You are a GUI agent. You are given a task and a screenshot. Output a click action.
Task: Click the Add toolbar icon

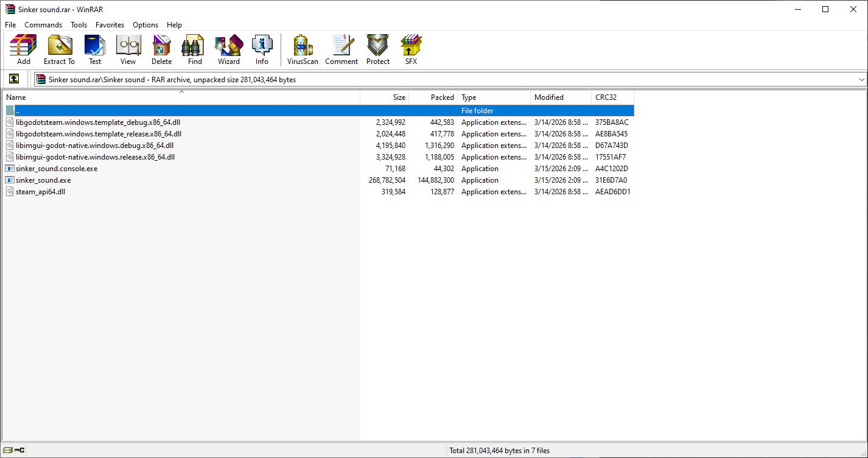coord(24,49)
